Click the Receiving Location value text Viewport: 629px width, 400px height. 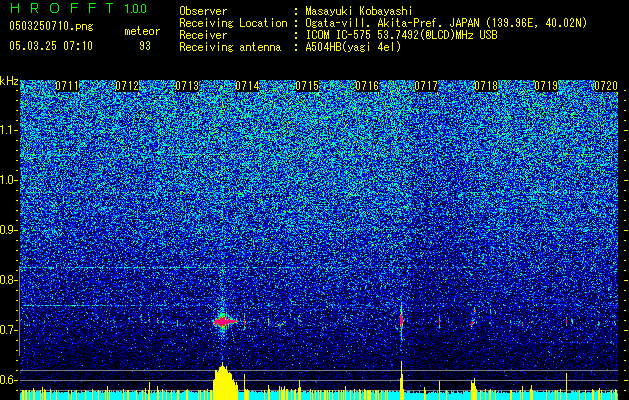coord(446,23)
